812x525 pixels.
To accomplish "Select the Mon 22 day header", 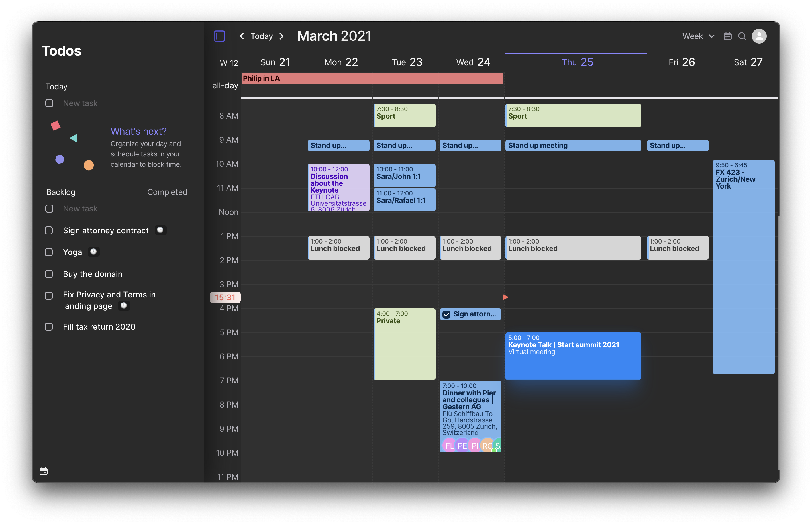I will pos(341,62).
